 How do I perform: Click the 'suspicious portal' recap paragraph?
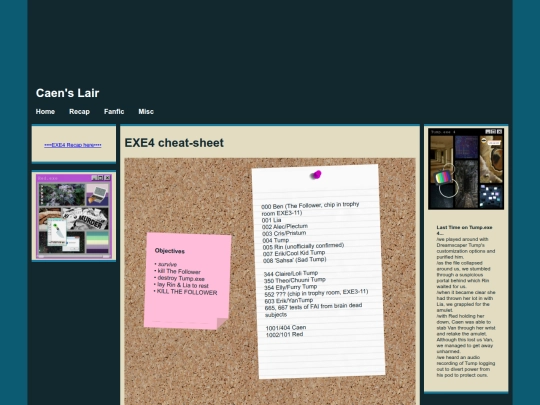(x=464, y=274)
